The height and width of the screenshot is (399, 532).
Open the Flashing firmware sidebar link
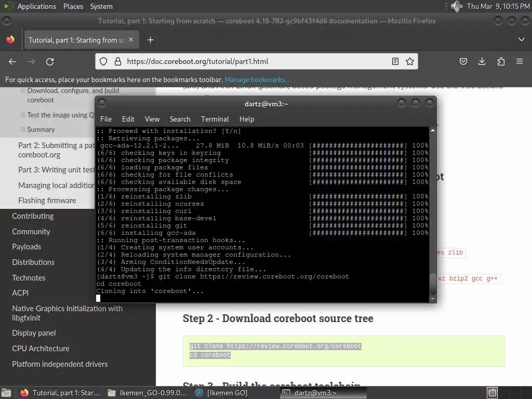(x=47, y=201)
